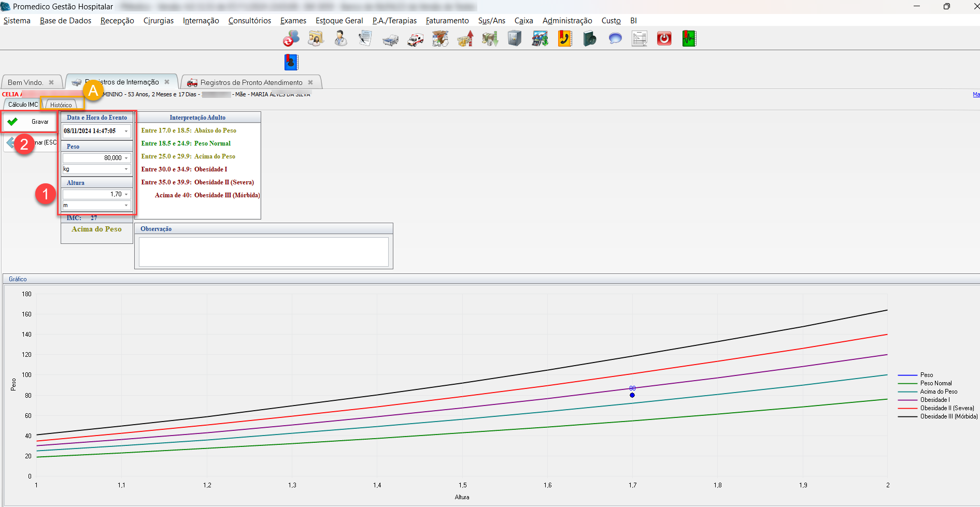Click the blue data point on chart

point(632,395)
